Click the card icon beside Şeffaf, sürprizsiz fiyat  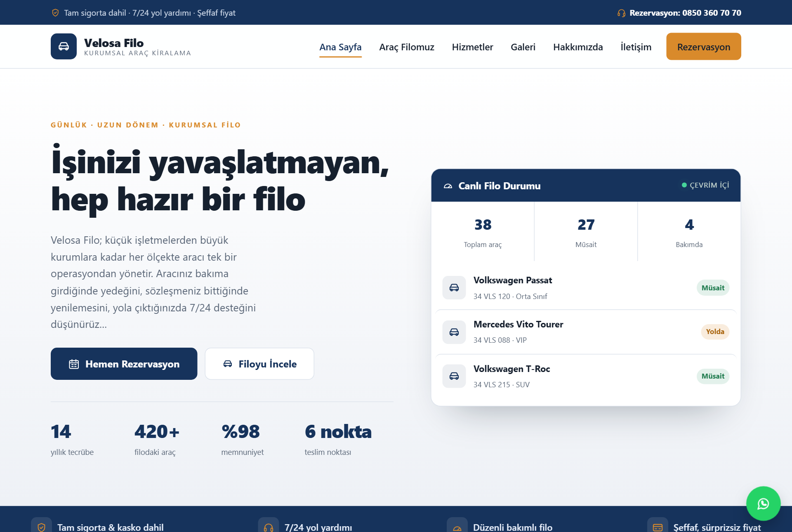pos(658,527)
